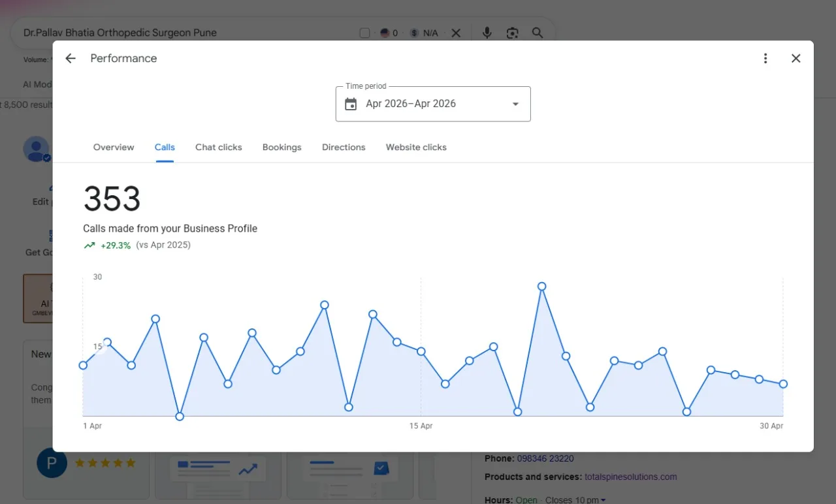
Task: Start voice search with the microphone icon
Action: (x=487, y=33)
